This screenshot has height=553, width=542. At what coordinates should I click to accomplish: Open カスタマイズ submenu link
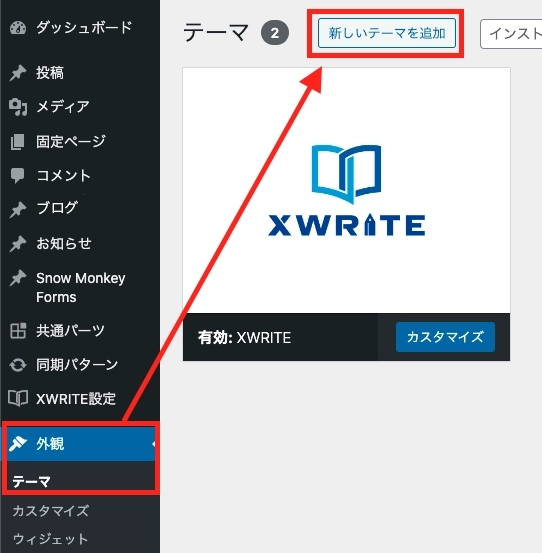tap(50, 510)
